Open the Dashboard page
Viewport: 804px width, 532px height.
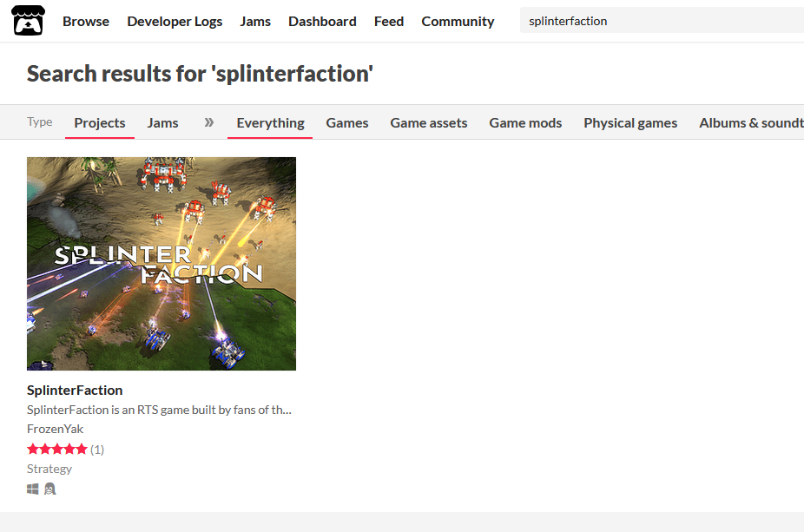click(322, 21)
